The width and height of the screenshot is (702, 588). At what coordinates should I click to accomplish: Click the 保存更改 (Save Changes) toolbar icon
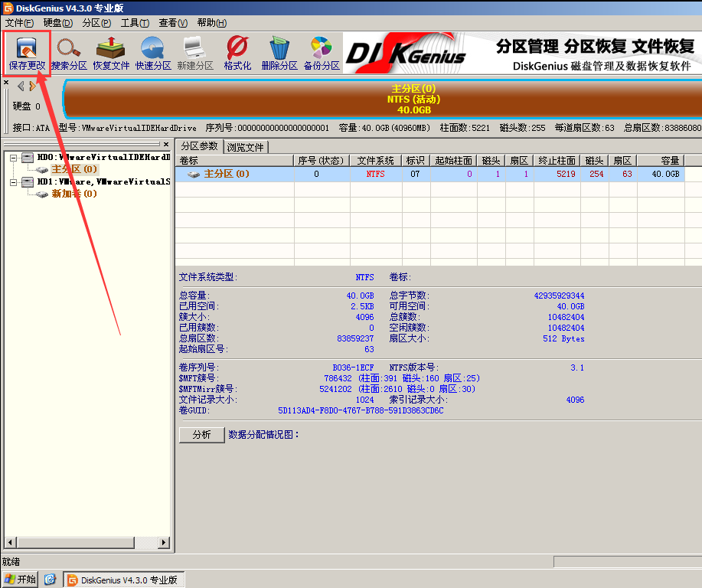[28, 53]
